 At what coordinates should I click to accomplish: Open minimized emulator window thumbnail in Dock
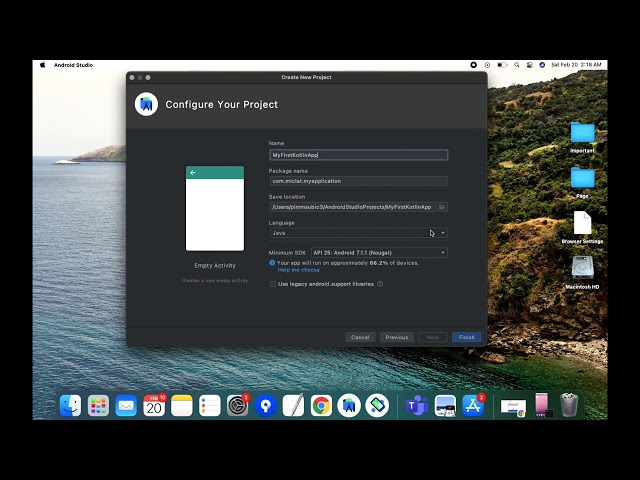pyautogui.click(x=543, y=405)
